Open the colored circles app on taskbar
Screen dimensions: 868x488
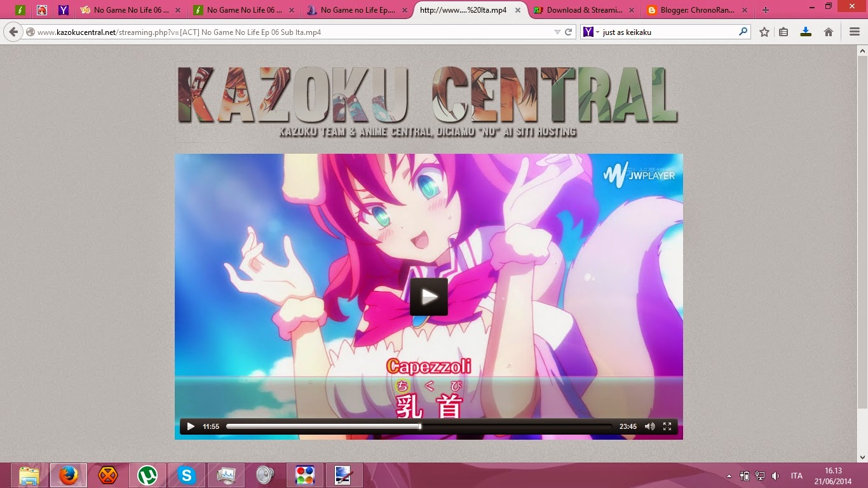coord(305,475)
